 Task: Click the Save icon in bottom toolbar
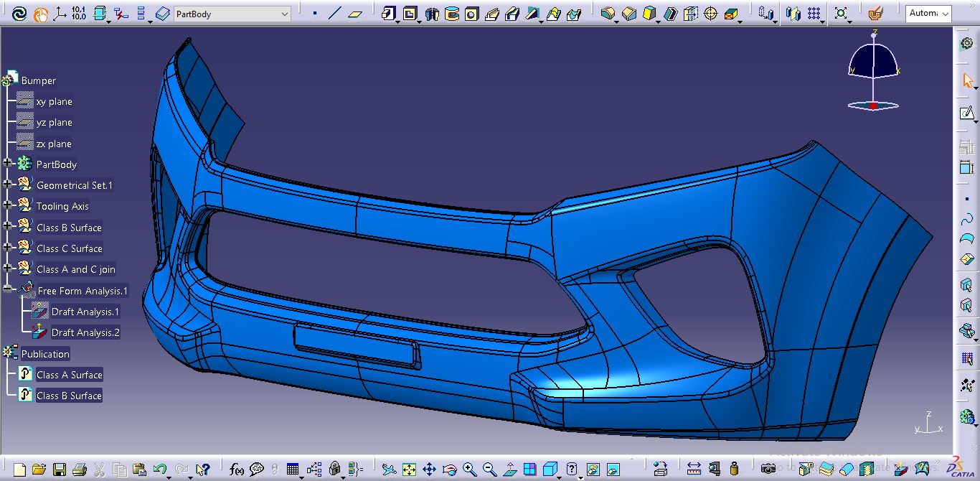point(60,470)
